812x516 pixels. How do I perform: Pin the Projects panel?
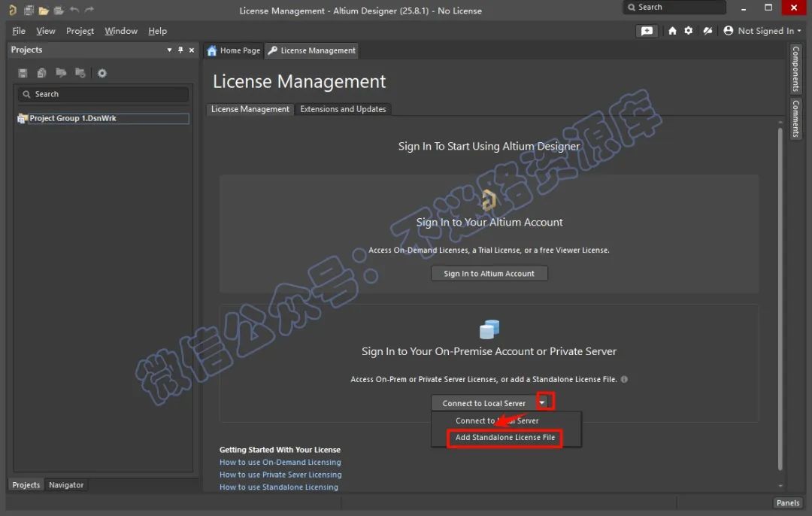tap(180, 50)
